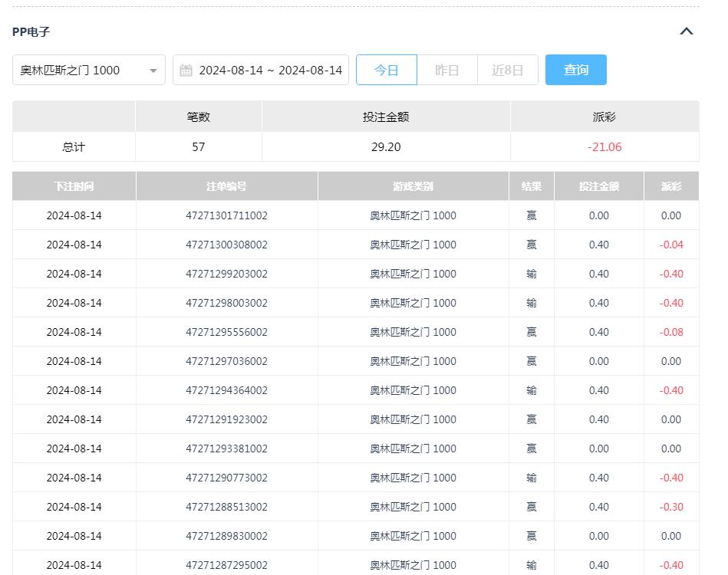Click the date range input field
Screen dimensions: 728x575
click(x=271, y=69)
